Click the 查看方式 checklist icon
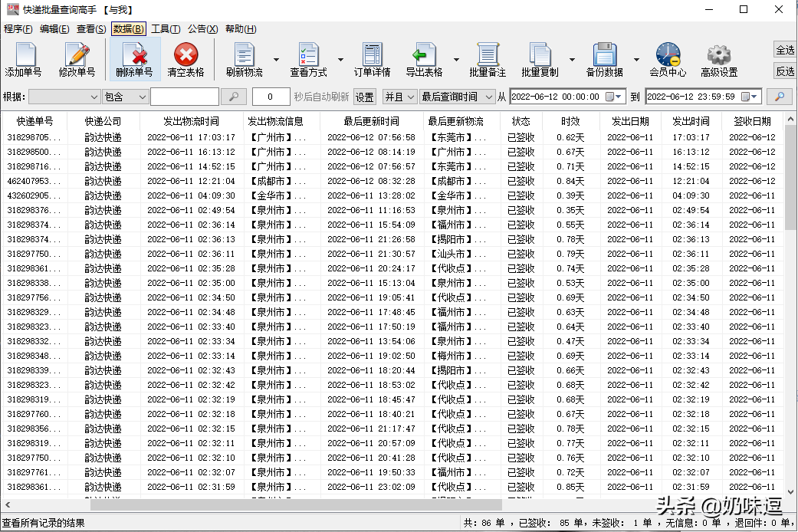This screenshot has height=532, width=798. 308,60
